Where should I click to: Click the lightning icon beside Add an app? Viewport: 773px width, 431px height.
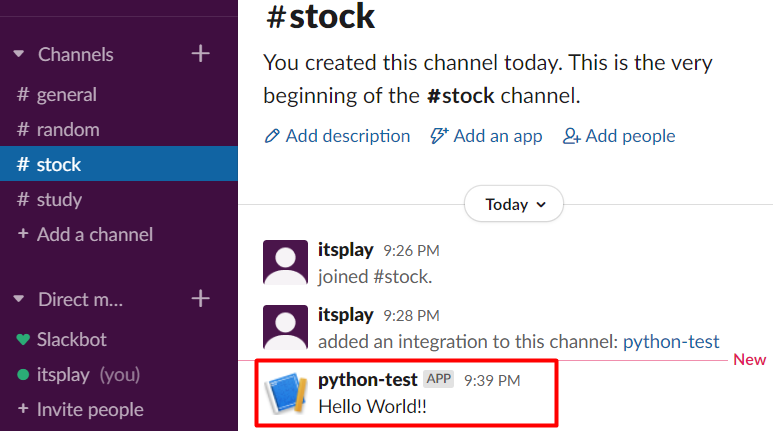click(439, 136)
